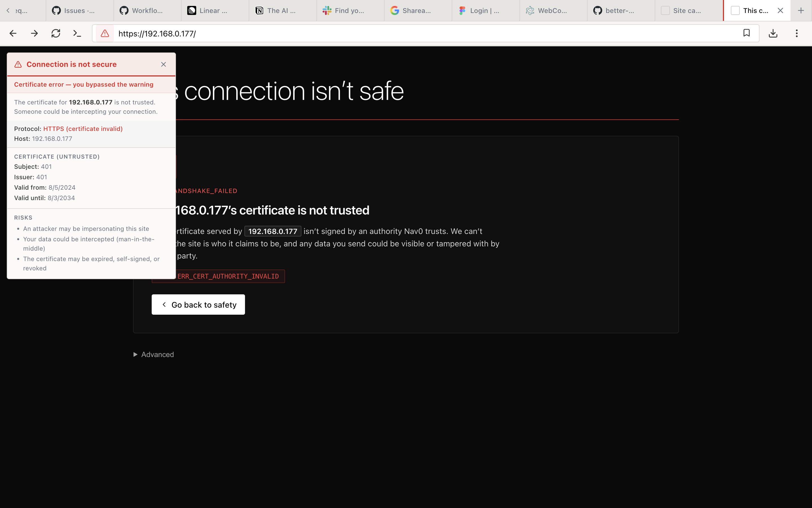Click the HANDSHAKE_FAILED red label
The image size is (812, 508).
[207, 191]
